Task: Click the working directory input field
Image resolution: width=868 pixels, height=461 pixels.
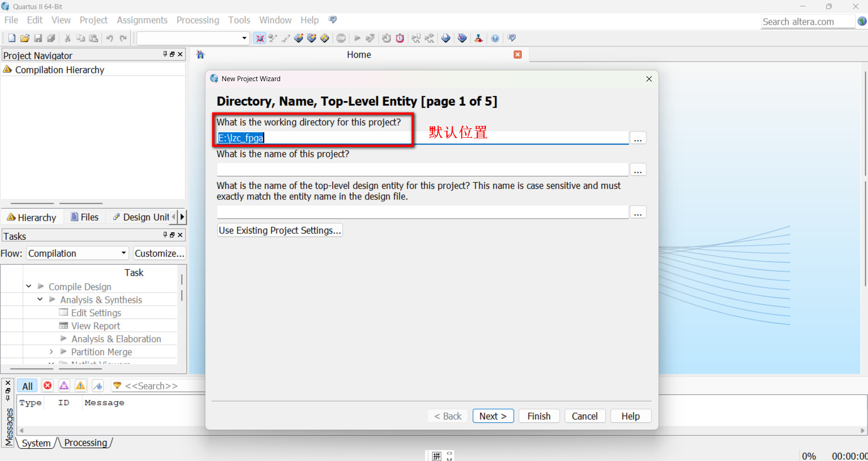Action: (422, 138)
